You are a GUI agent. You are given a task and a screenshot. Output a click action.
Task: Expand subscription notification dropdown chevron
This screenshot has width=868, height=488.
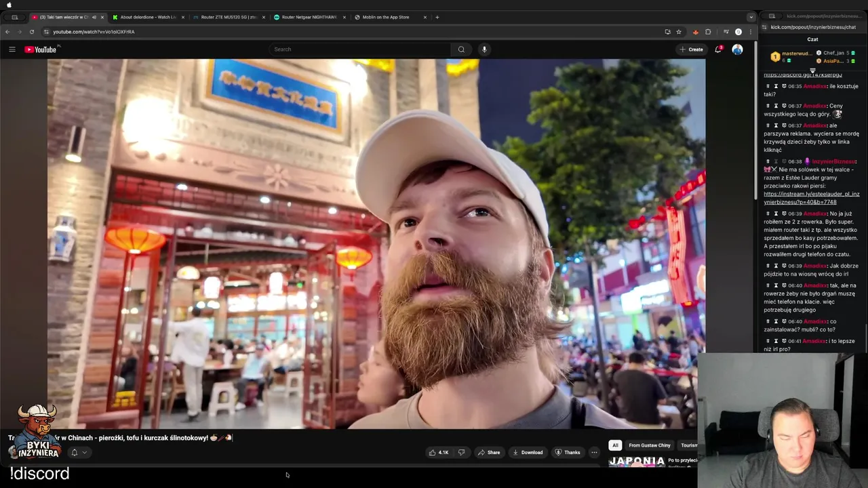(85, 452)
